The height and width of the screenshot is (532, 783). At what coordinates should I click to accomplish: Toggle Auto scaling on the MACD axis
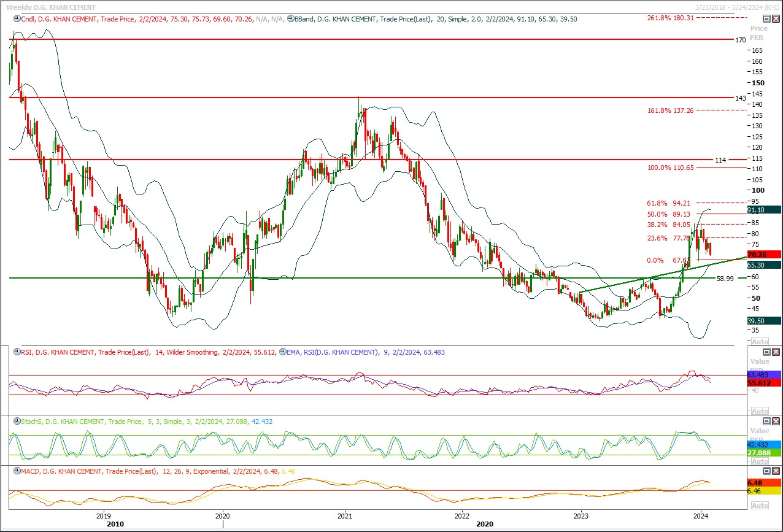760,506
